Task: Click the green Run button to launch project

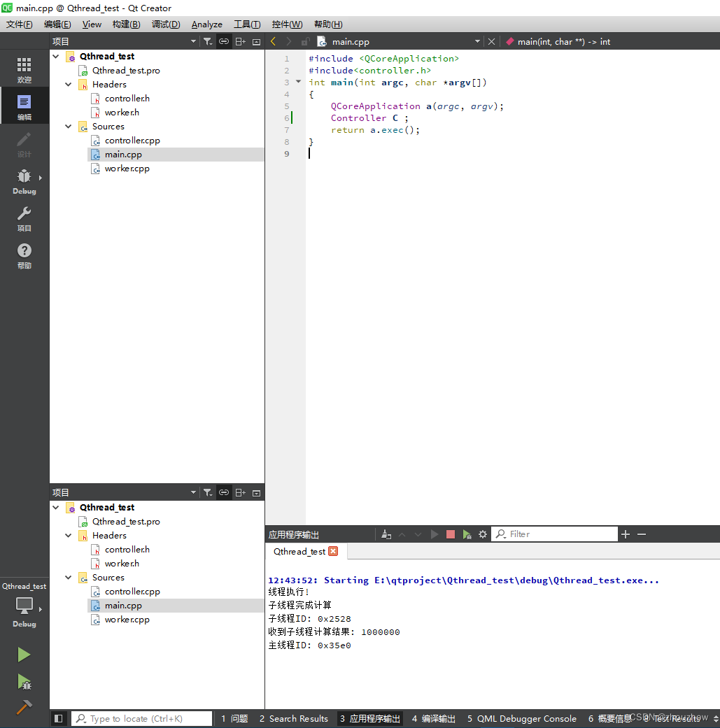Action: pyautogui.click(x=24, y=654)
